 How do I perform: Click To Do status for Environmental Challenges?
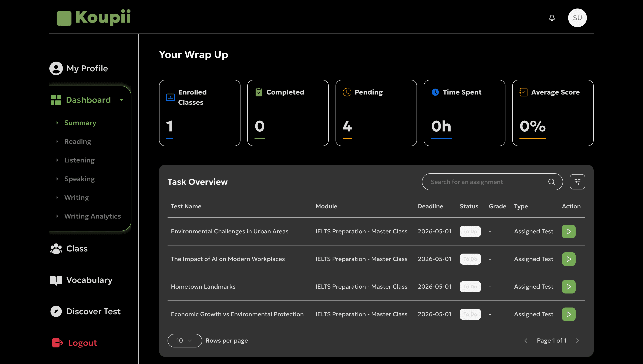470,231
